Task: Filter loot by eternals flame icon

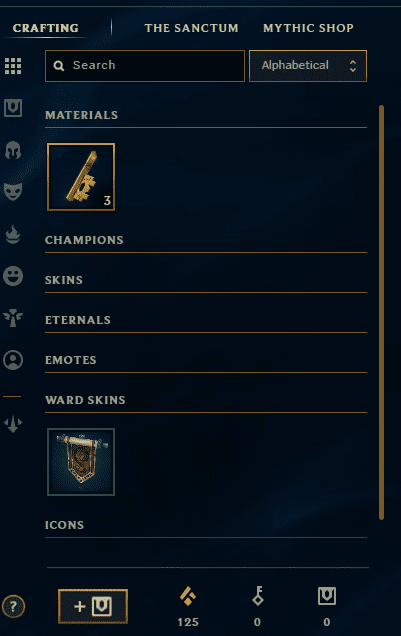Action: pyautogui.click(x=13, y=234)
